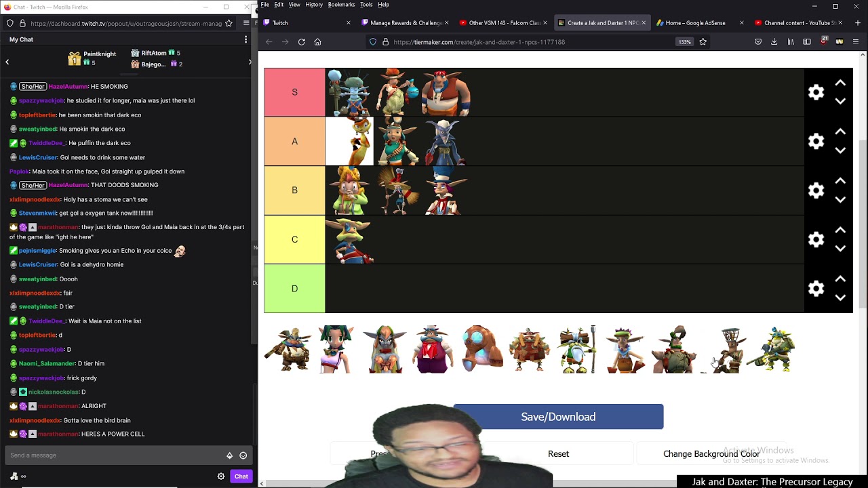The width and height of the screenshot is (868, 488).
Task: Open the Pocket save icon
Action: click(x=758, y=42)
